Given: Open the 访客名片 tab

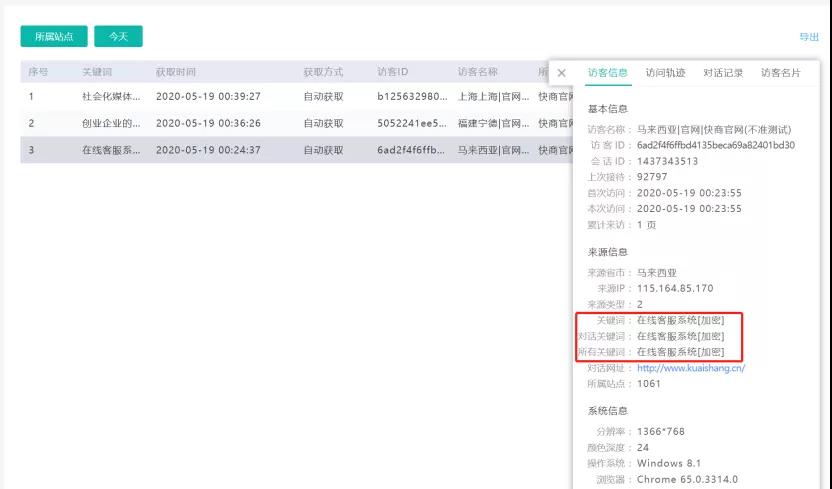Looking at the screenshot, I should coord(780,73).
